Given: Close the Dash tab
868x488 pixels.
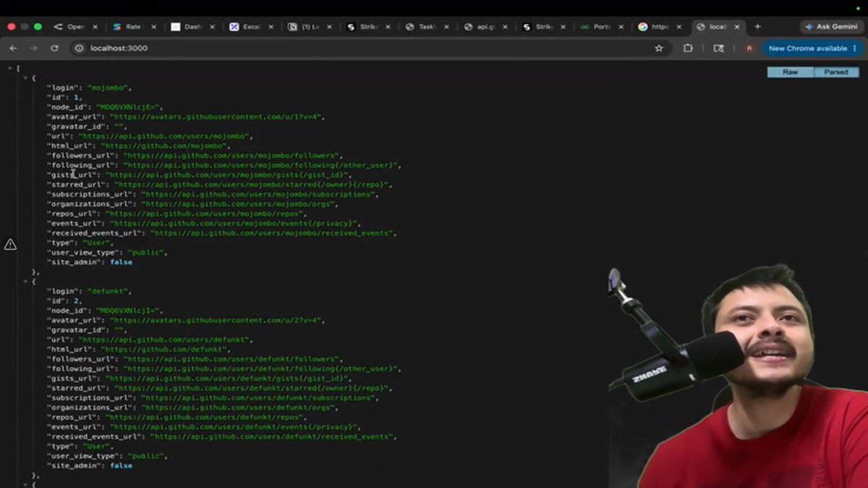Looking at the screenshot, I should coord(212,27).
